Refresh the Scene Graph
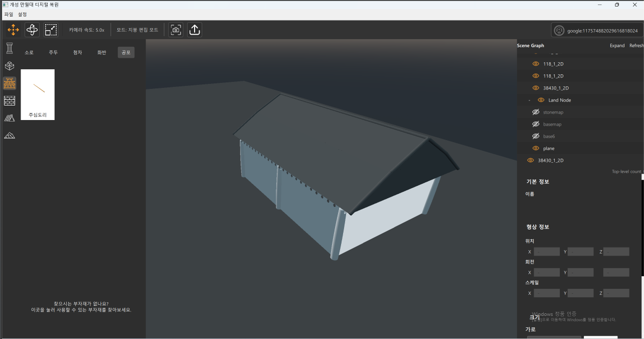This screenshot has width=644, height=339. click(636, 46)
